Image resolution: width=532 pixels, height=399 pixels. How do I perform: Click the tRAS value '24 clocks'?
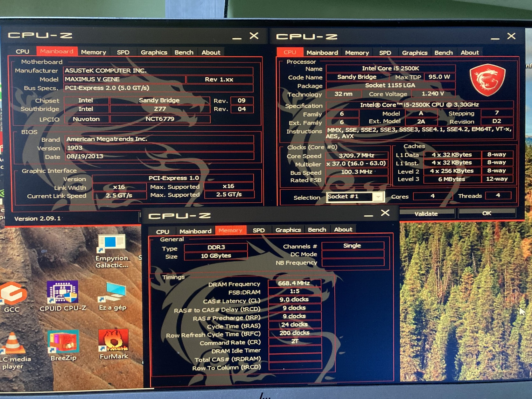coord(294,325)
